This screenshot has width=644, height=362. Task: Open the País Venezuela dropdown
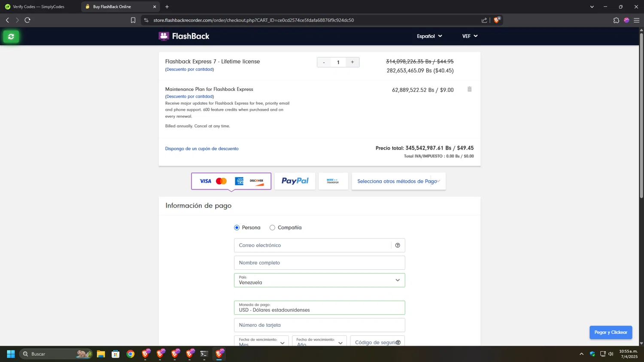click(x=319, y=280)
